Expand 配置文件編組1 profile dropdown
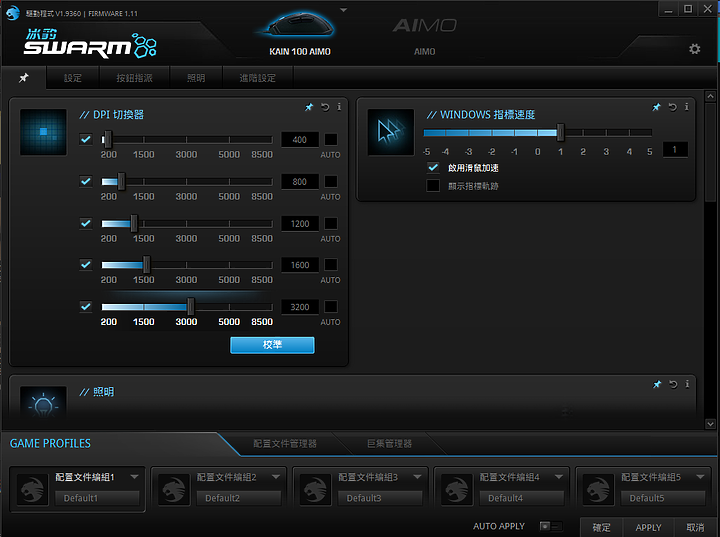 tap(134, 477)
